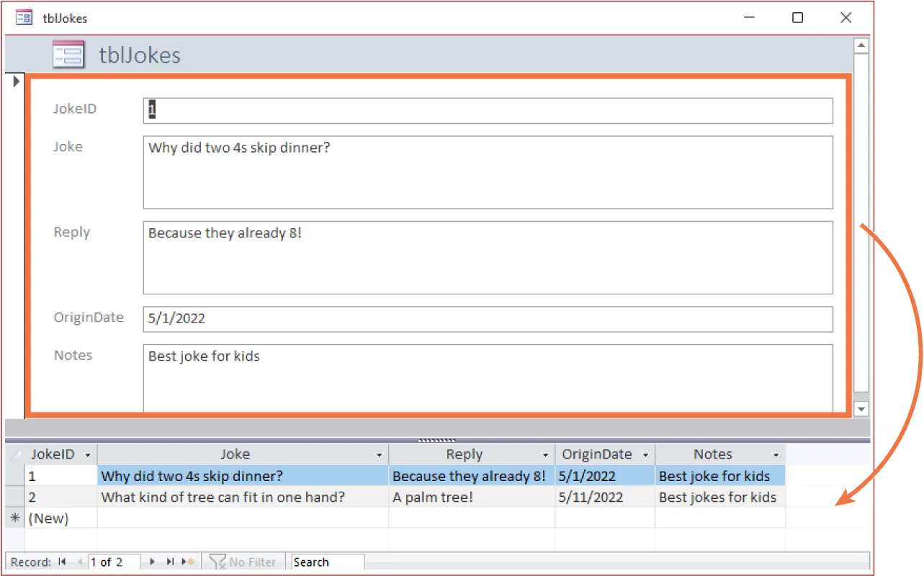924x576 pixels.
Task: Click the Joke text field on the form
Action: pos(488,173)
